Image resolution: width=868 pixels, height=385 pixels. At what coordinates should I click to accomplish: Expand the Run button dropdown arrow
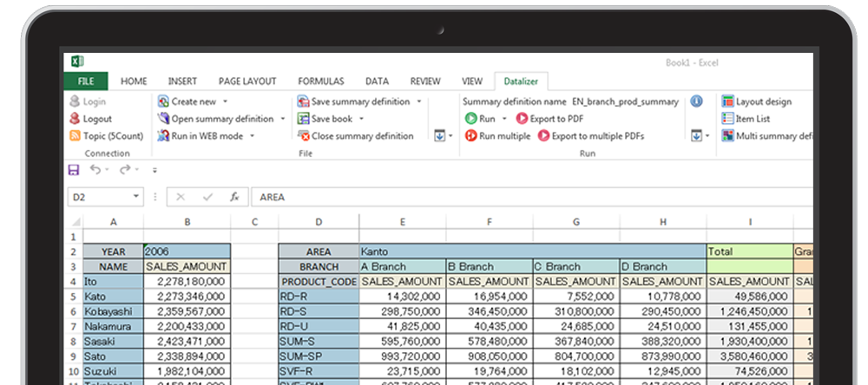[x=504, y=119]
